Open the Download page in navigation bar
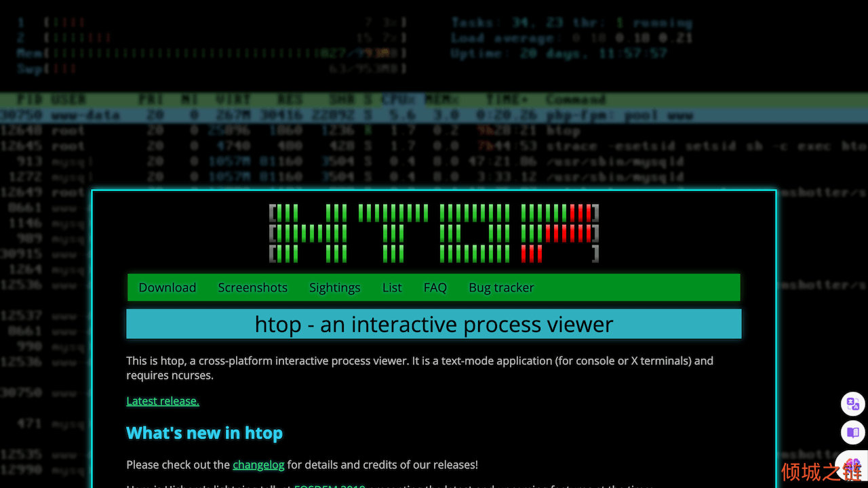The width and height of the screenshot is (868, 488). click(167, 287)
